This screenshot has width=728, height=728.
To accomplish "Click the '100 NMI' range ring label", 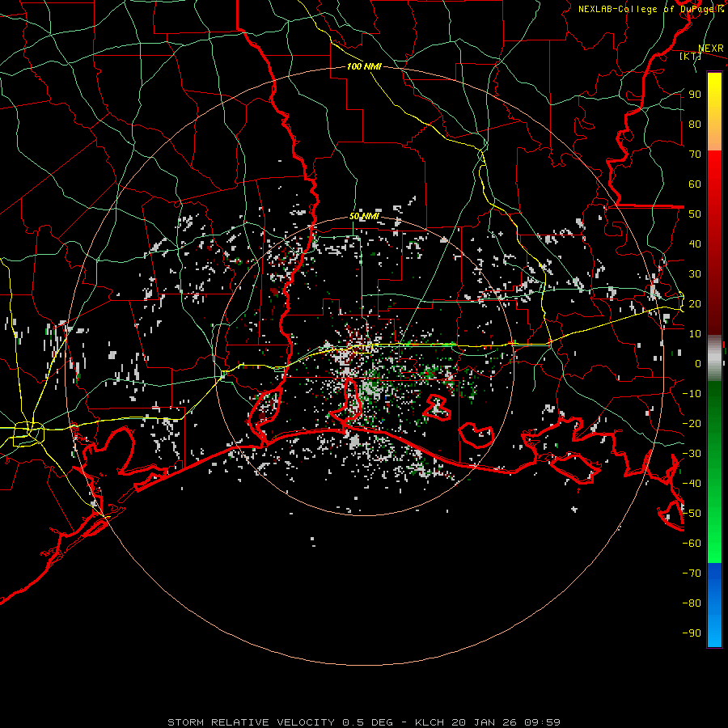I will pyautogui.click(x=365, y=66).
